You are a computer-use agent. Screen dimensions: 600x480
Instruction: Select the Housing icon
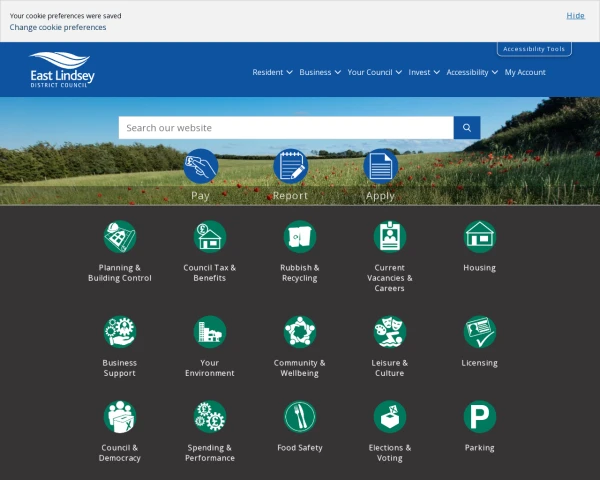coord(480,236)
